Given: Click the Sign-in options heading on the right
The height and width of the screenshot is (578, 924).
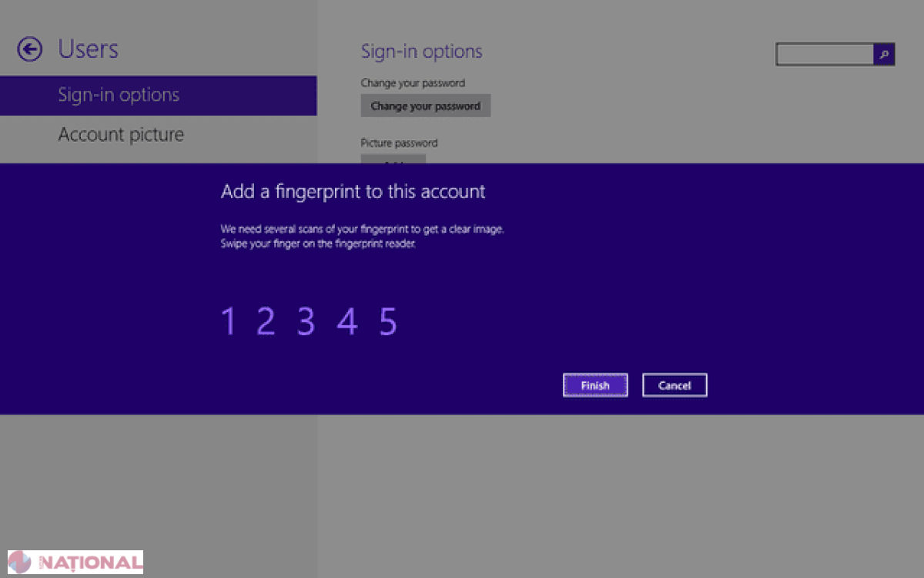Looking at the screenshot, I should (x=421, y=52).
